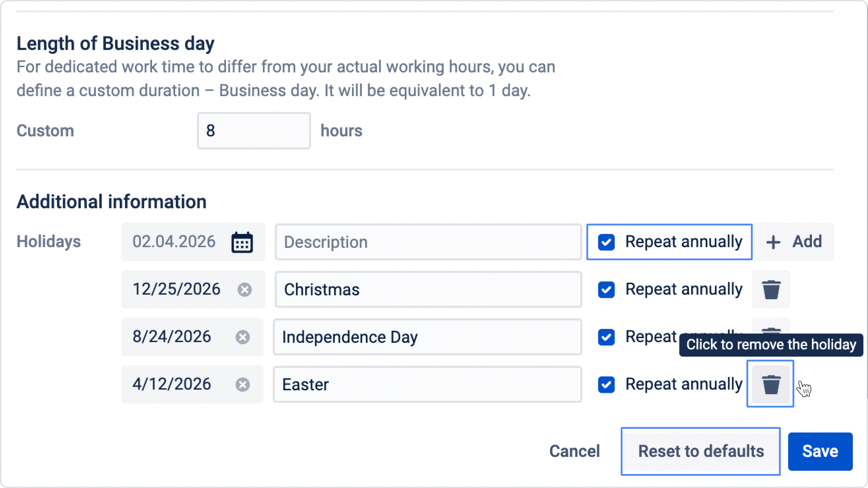Image resolution: width=868 pixels, height=488 pixels.
Task: Save the working time settings
Action: (x=820, y=451)
